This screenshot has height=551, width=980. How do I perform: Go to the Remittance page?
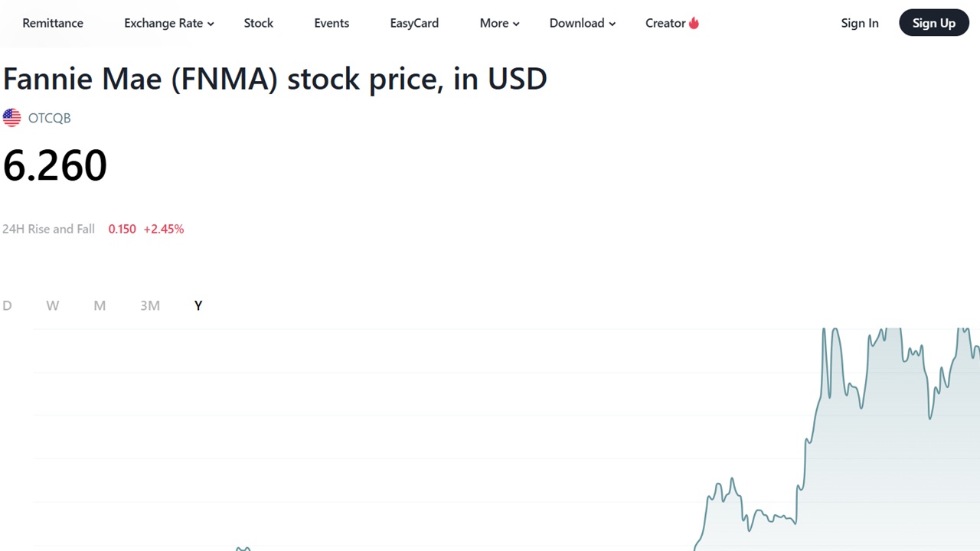(53, 23)
